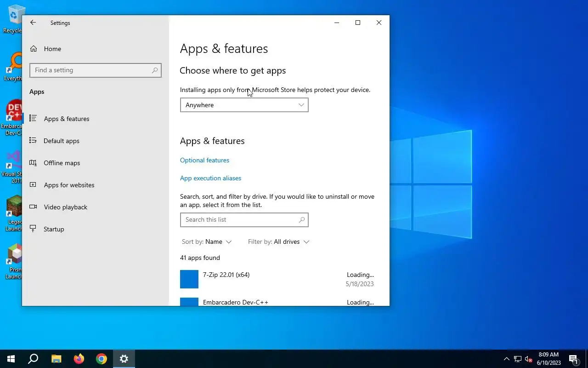Viewport: 588px width, 368px height.
Task: Open taskbar Search
Action: click(x=33, y=359)
